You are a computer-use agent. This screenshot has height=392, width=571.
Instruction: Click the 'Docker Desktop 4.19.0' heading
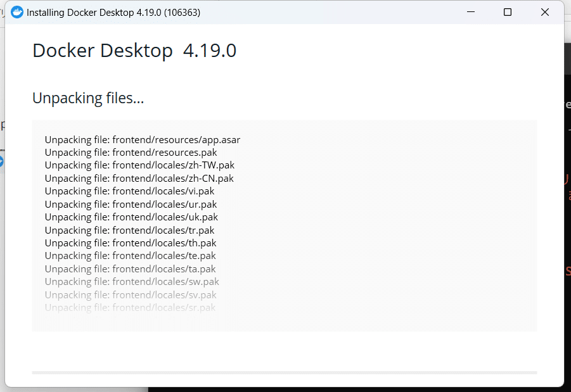click(x=134, y=51)
